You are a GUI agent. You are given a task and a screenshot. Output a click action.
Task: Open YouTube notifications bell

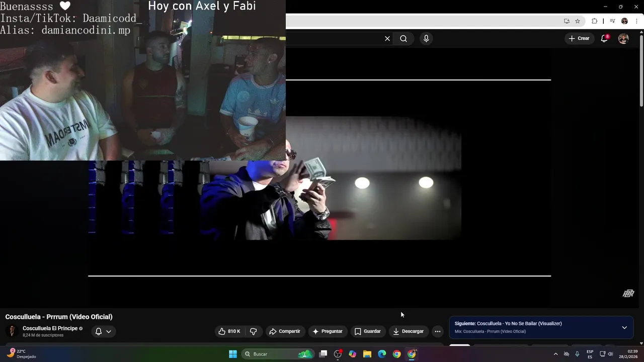coord(605,39)
